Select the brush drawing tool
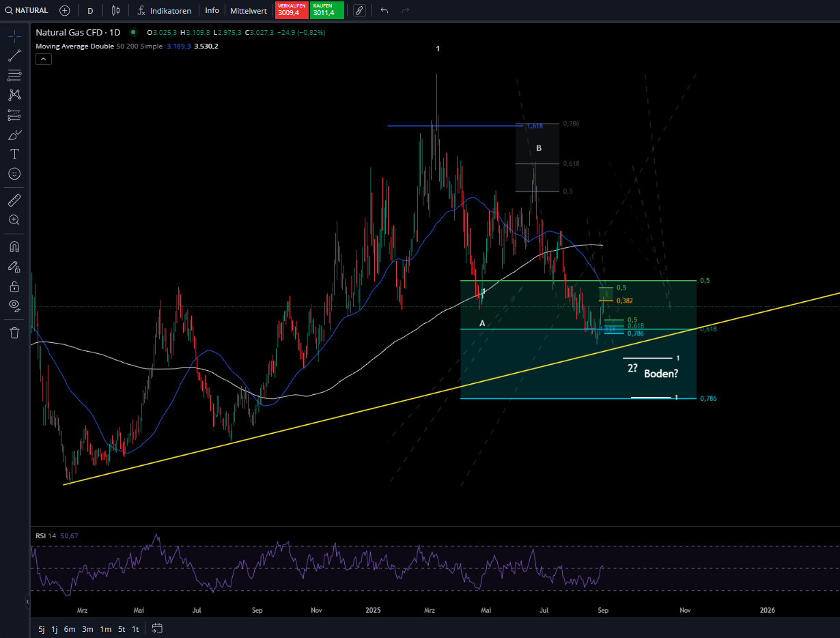The width and height of the screenshot is (840, 638). [14, 135]
